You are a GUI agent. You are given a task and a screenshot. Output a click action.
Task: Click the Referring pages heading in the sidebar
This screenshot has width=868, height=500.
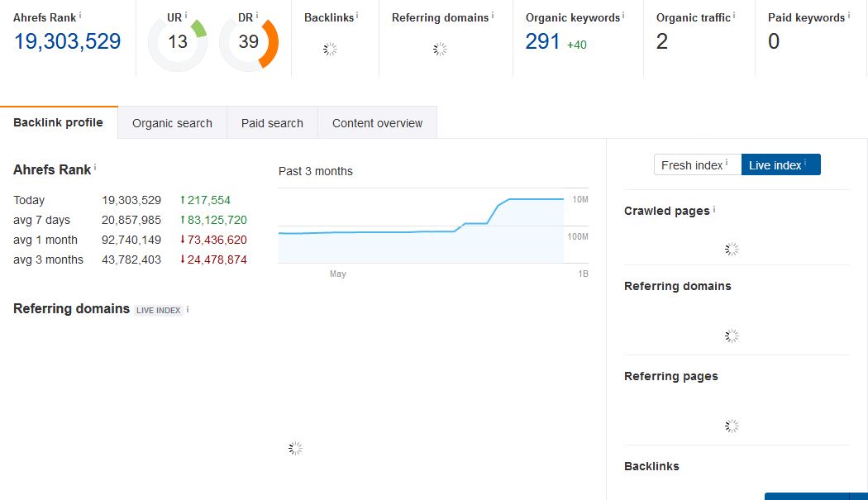coord(671,376)
